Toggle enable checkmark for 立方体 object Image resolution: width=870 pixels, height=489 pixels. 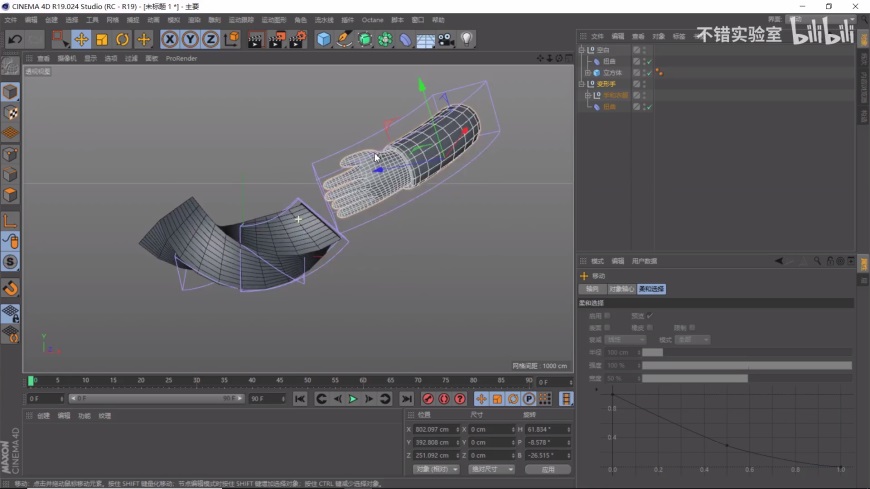(x=648, y=72)
